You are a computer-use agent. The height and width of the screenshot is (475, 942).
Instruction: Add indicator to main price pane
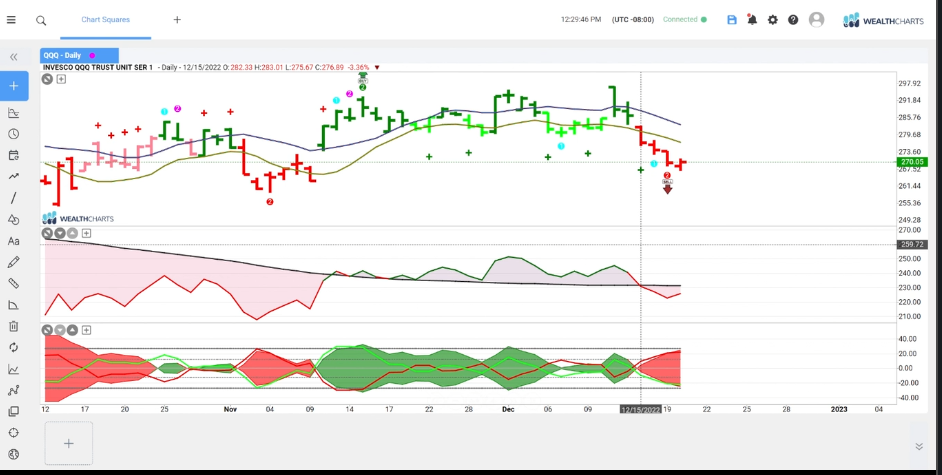tap(61, 79)
